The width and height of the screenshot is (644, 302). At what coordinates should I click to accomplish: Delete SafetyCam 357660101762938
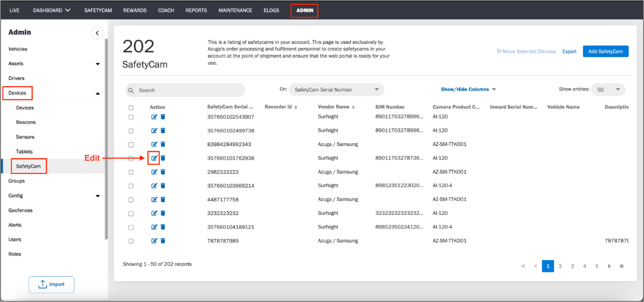(163, 158)
